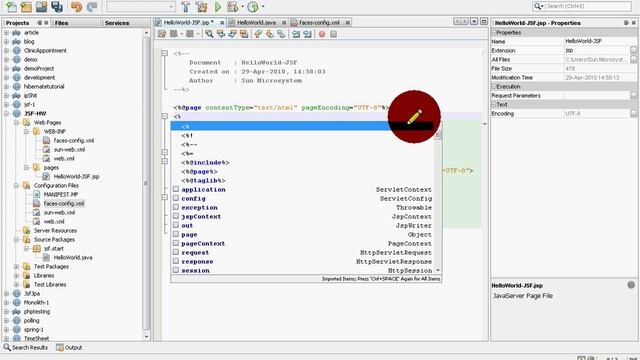This screenshot has width=640, height=360.
Task: Click the ellipsis button for Encoding property
Action: (633, 113)
